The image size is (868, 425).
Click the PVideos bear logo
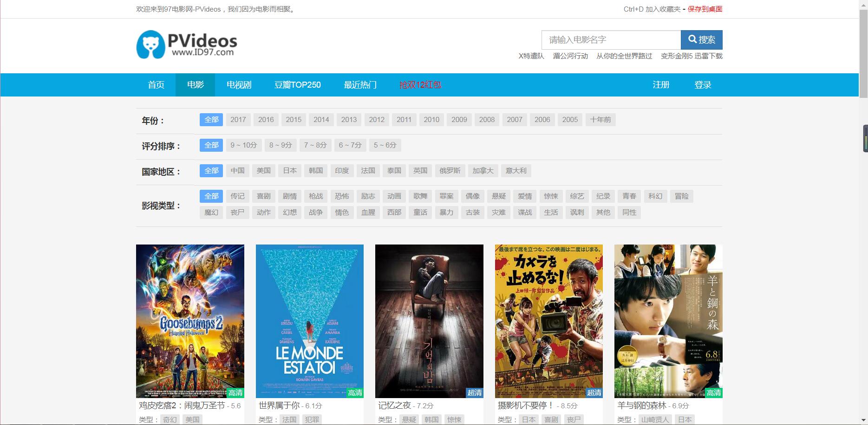[x=187, y=45]
